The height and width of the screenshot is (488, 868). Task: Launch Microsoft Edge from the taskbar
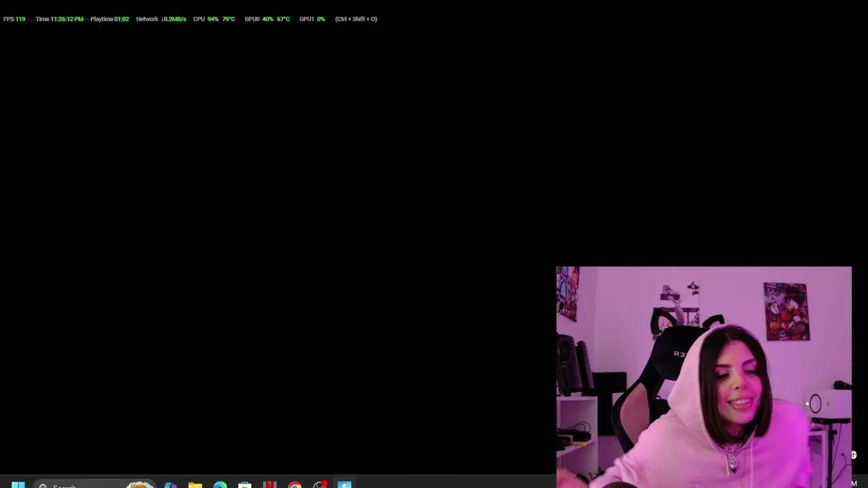tap(220, 485)
